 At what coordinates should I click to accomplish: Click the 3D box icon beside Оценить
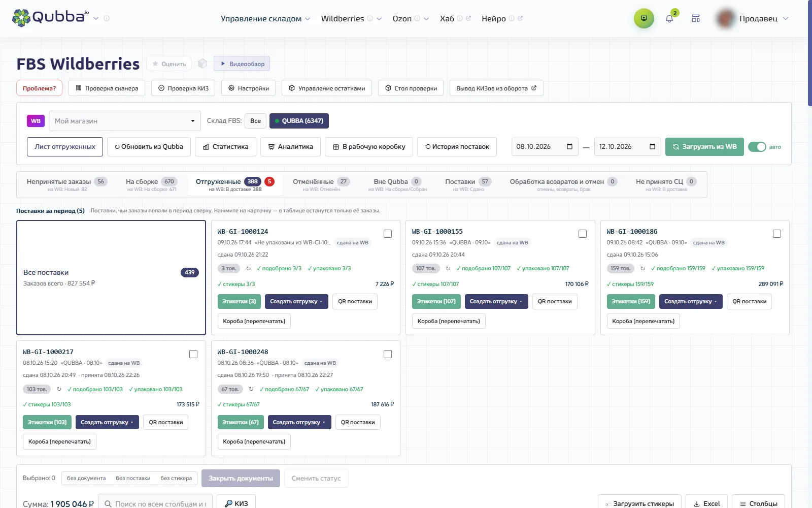tap(202, 63)
